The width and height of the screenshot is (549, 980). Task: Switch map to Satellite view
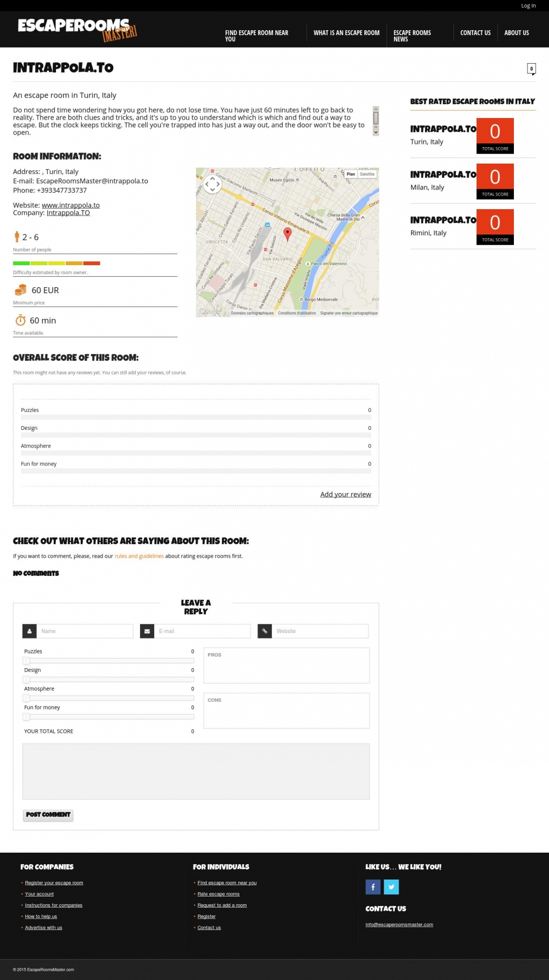click(x=367, y=174)
